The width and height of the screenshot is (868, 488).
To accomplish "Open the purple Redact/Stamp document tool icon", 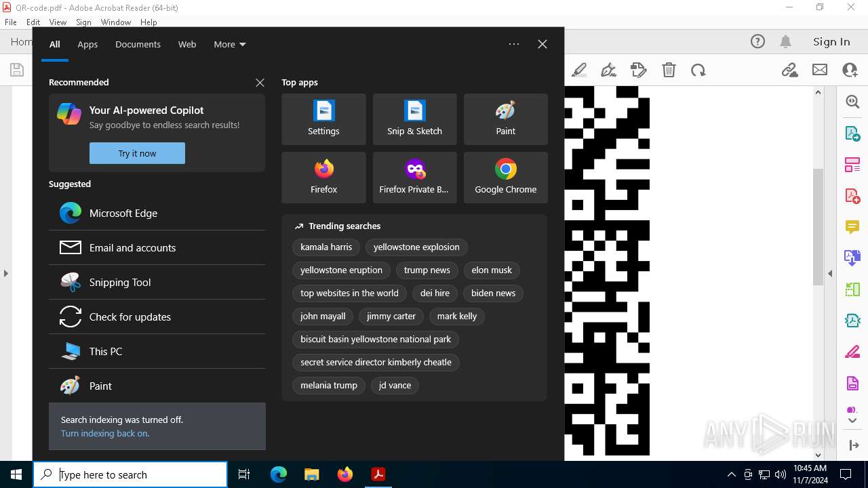I will pos(852,384).
